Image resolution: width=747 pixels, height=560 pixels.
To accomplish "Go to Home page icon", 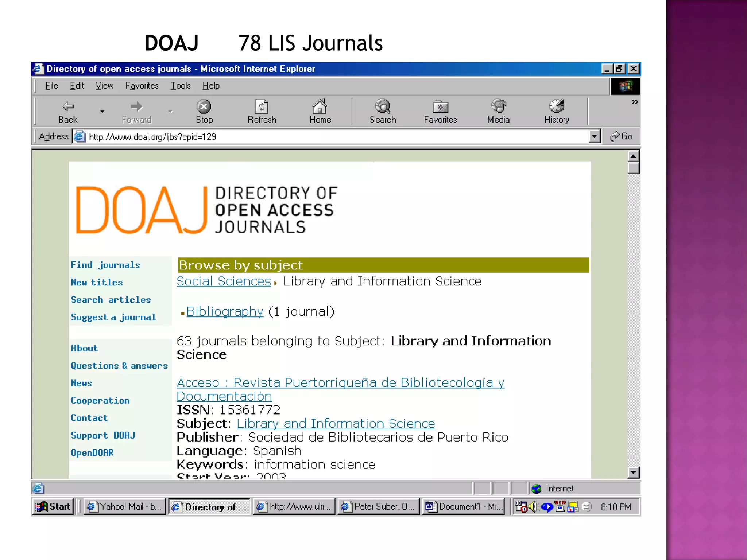I will click(320, 112).
